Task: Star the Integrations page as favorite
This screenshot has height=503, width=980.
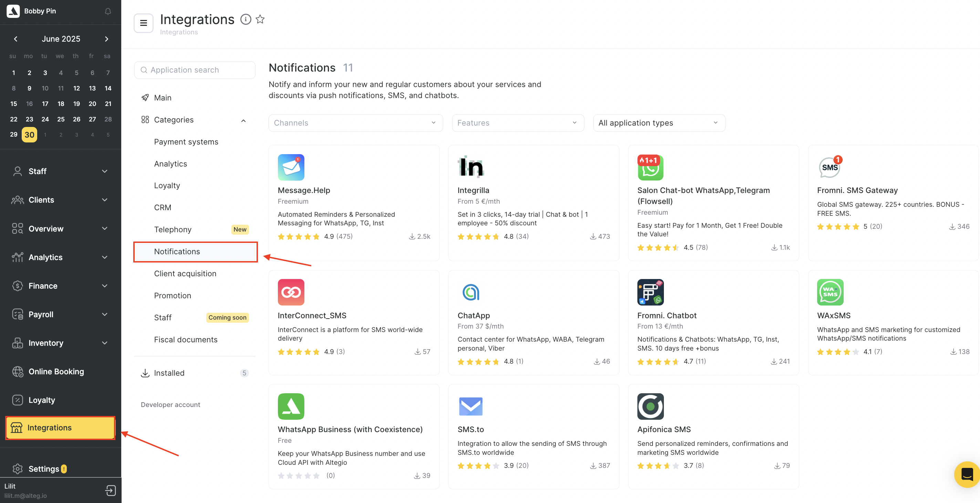Action: pos(260,19)
